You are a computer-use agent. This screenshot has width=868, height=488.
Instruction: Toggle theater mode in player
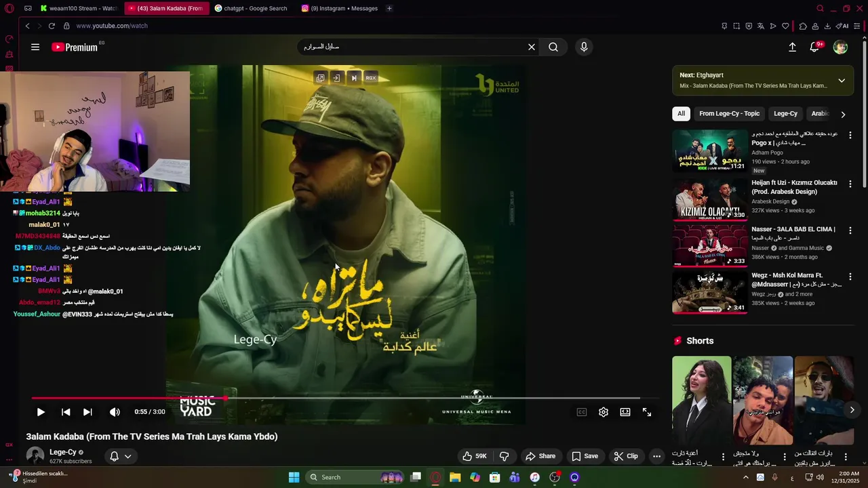tap(625, 412)
